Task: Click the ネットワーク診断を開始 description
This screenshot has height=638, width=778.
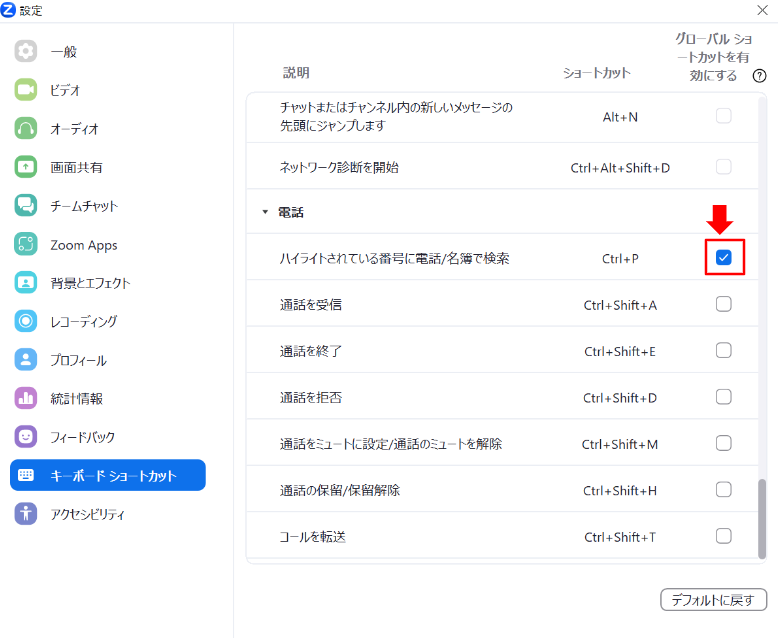Action: pyautogui.click(x=339, y=167)
